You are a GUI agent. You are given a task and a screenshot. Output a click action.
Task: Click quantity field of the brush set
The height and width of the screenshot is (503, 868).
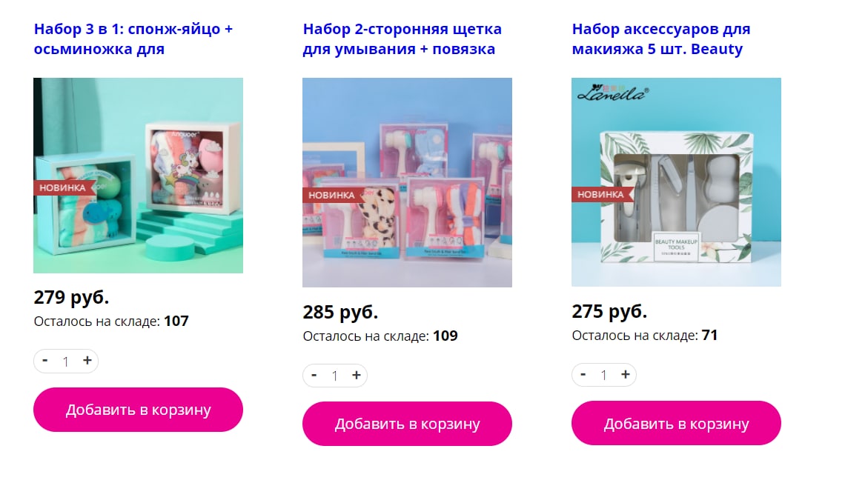(335, 376)
